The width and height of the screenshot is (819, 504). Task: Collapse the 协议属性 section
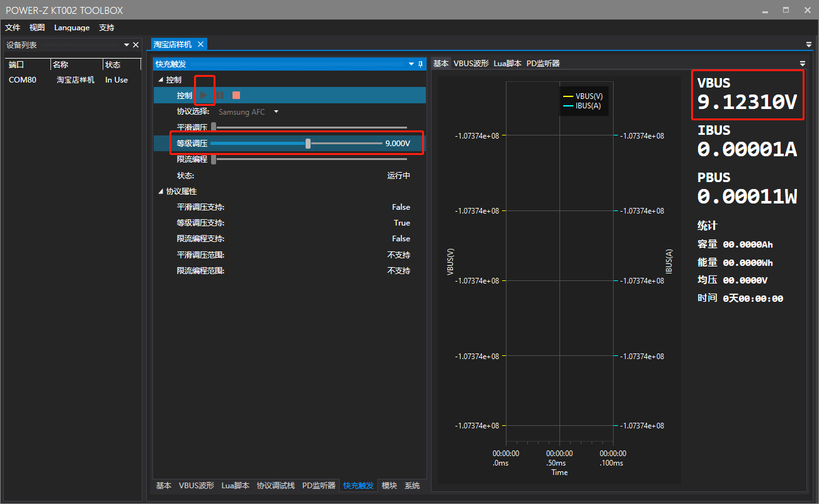(161, 192)
